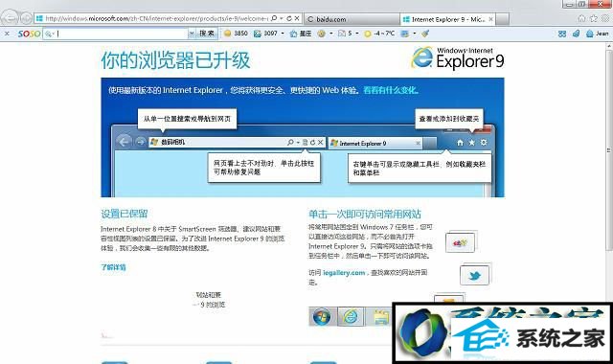Click the blue toolbar icon left of Jean
This screenshot has width=613, height=364.
pyautogui.click(x=576, y=34)
